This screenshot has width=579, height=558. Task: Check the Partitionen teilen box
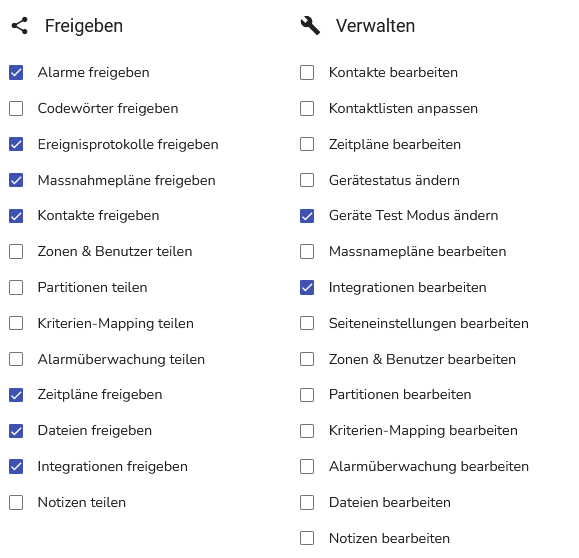point(16,288)
